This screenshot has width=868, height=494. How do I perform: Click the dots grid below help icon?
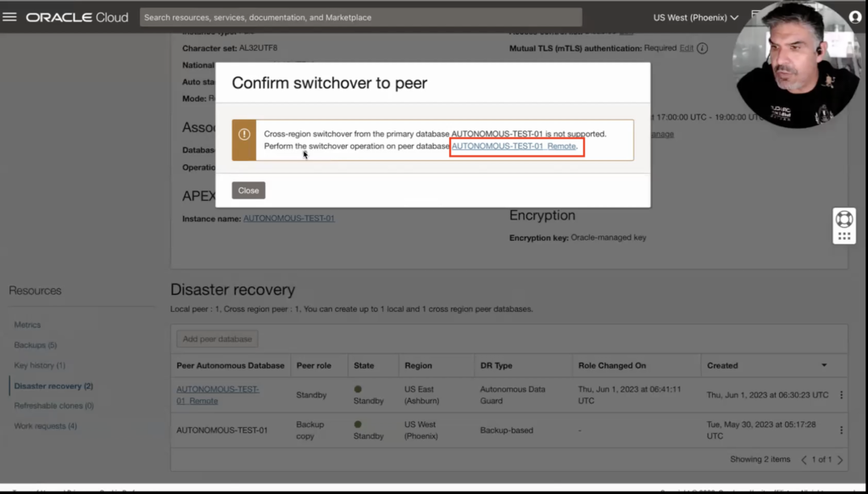[x=844, y=237]
